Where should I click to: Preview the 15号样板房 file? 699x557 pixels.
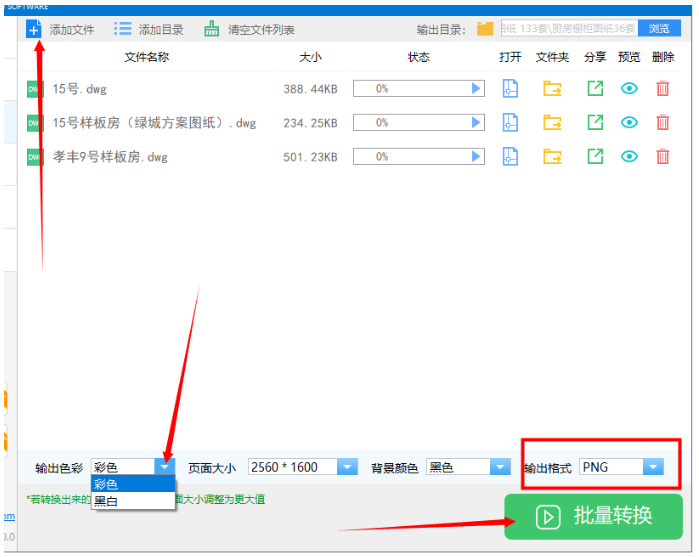click(629, 122)
